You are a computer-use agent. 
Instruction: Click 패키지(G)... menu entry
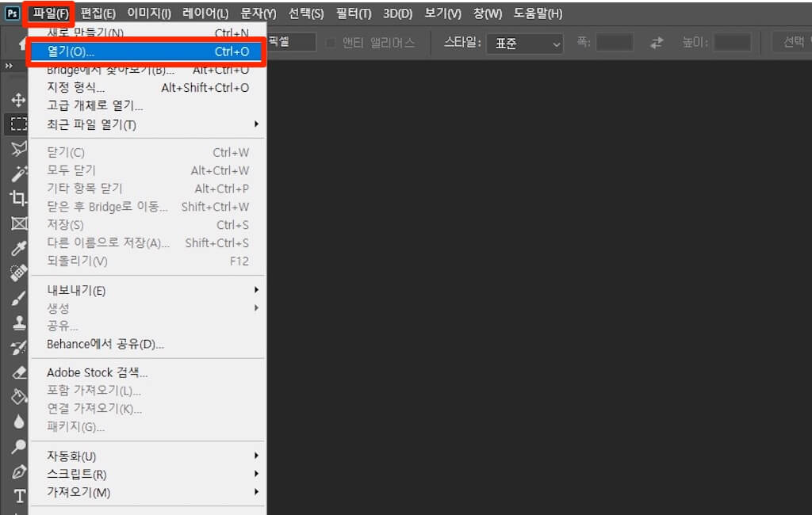[x=147, y=427]
